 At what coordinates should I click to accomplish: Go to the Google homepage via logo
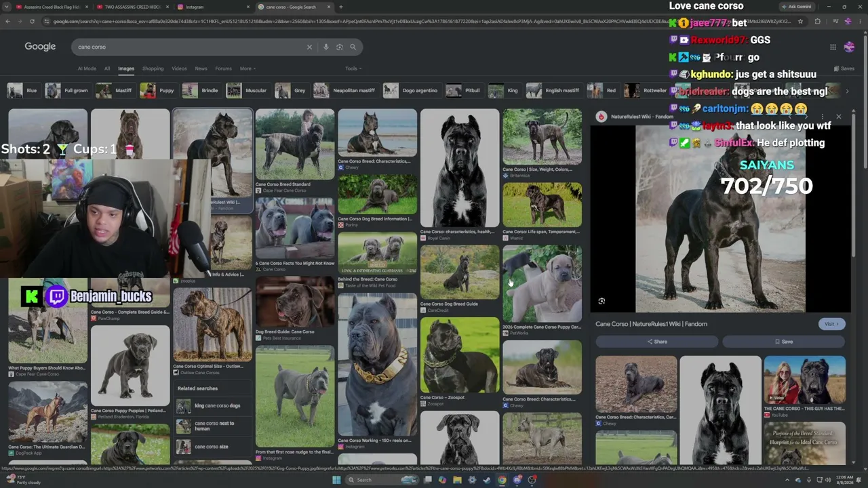(x=40, y=47)
